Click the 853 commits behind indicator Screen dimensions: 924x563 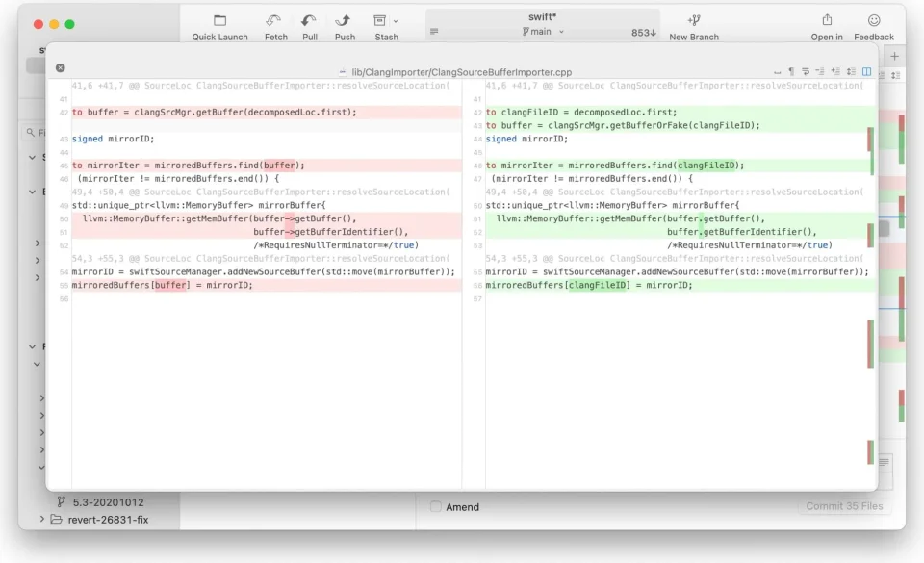[643, 33]
